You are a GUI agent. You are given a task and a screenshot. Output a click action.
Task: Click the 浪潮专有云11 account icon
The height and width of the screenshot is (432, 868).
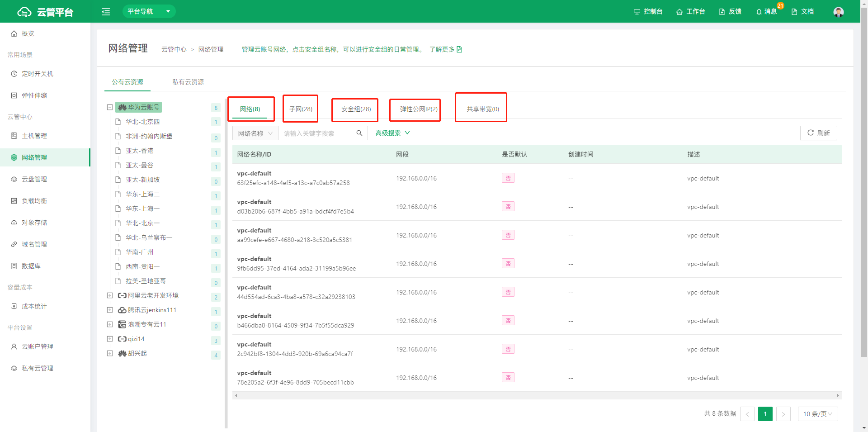122,324
